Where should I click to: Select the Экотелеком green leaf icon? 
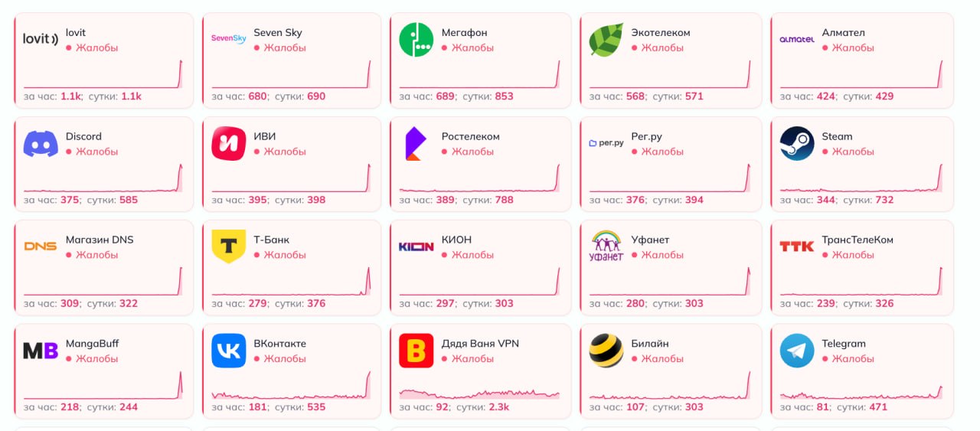pos(606,40)
